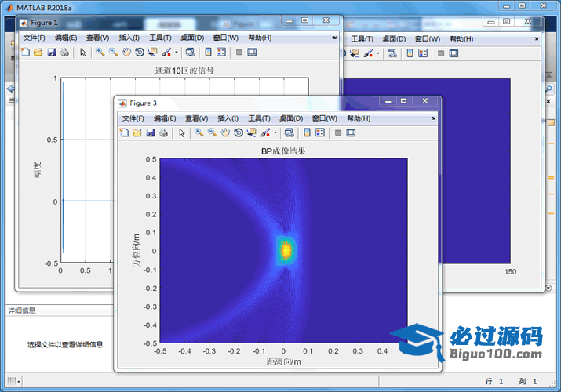Image resolution: width=561 pixels, height=392 pixels.
Task: Open 编辑(E) menu in Figure 3
Action: 165,118
